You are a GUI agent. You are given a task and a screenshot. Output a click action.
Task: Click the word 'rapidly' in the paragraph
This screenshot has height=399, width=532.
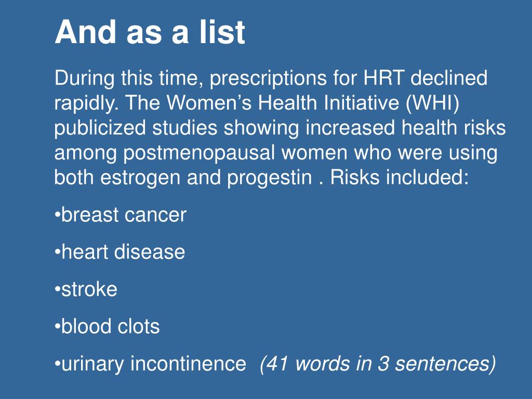(86, 103)
